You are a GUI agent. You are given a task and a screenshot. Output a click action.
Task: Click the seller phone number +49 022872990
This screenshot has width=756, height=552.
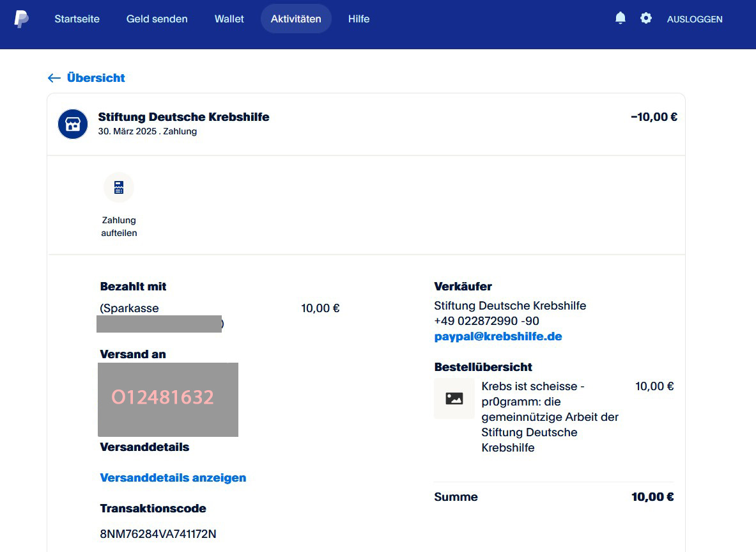[x=486, y=321]
